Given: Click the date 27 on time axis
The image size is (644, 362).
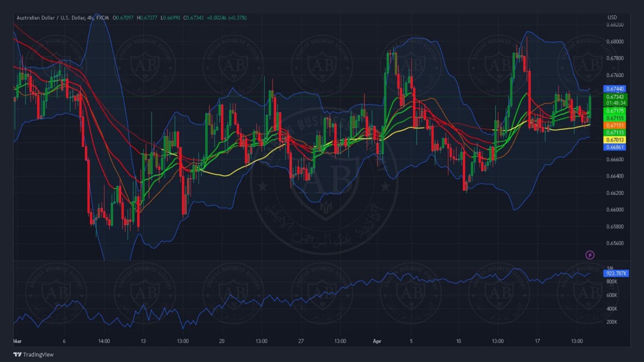Looking at the screenshot, I should [301, 341].
